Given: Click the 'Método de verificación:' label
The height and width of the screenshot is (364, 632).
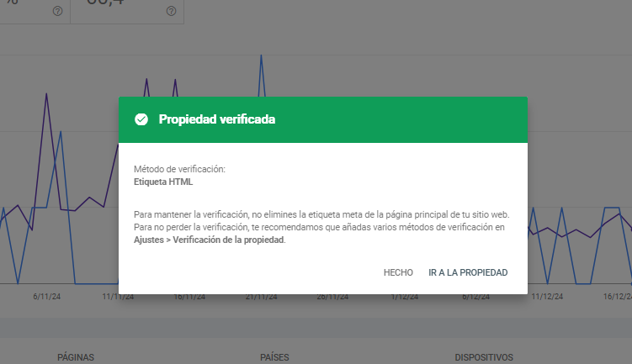Looking at the screenshot, I should (x=179, y=169).
